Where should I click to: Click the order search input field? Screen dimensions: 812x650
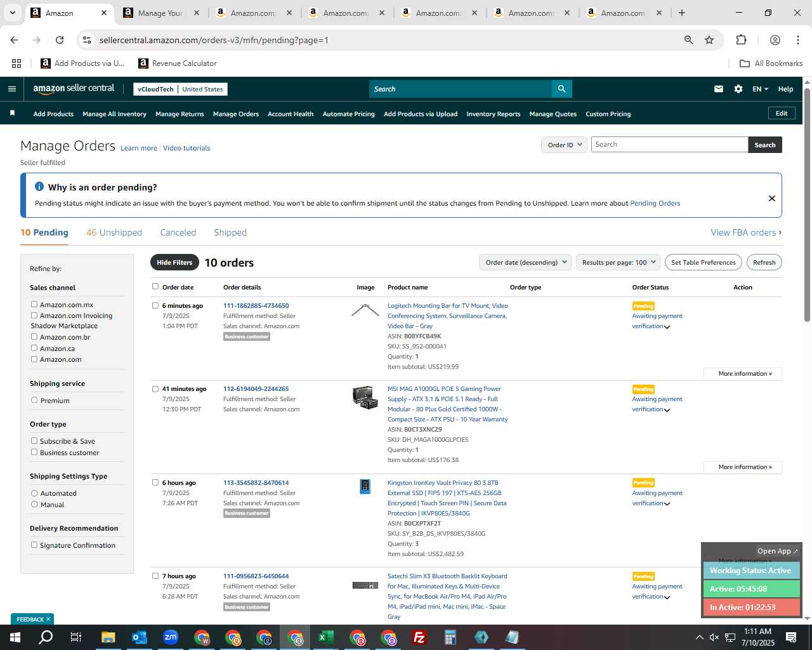pos(669,145)
